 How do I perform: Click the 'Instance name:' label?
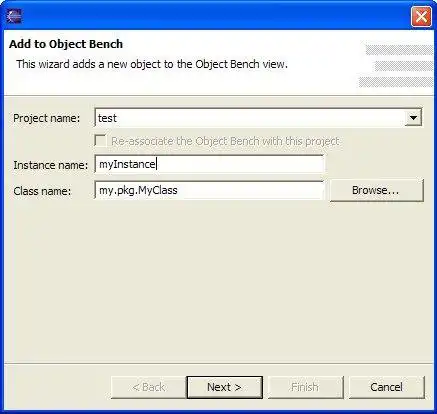point(50,165)
